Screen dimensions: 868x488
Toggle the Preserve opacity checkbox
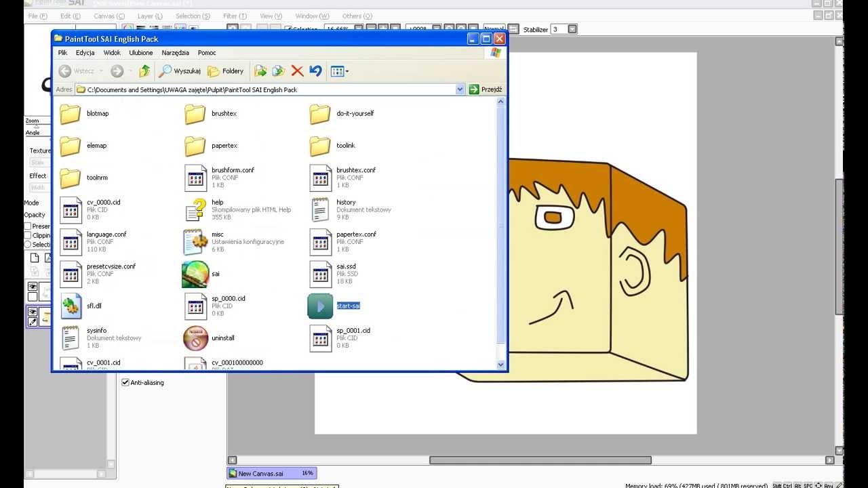coord(28,226)
